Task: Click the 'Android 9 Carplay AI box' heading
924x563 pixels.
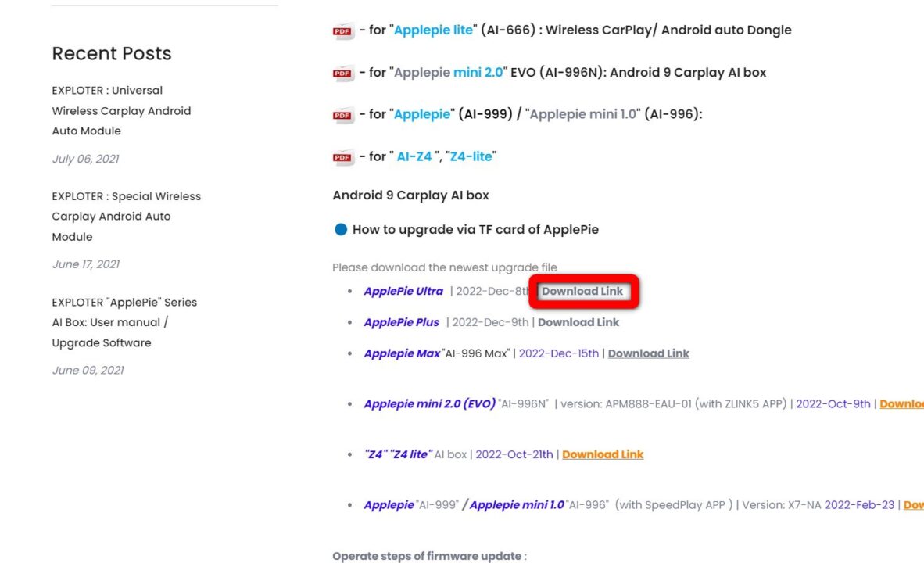Action: point(410,195)
